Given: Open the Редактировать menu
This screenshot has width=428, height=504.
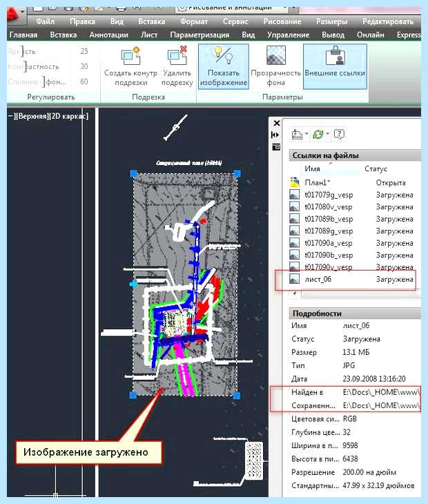Looking at the screenshot, I should click(388, 21).
